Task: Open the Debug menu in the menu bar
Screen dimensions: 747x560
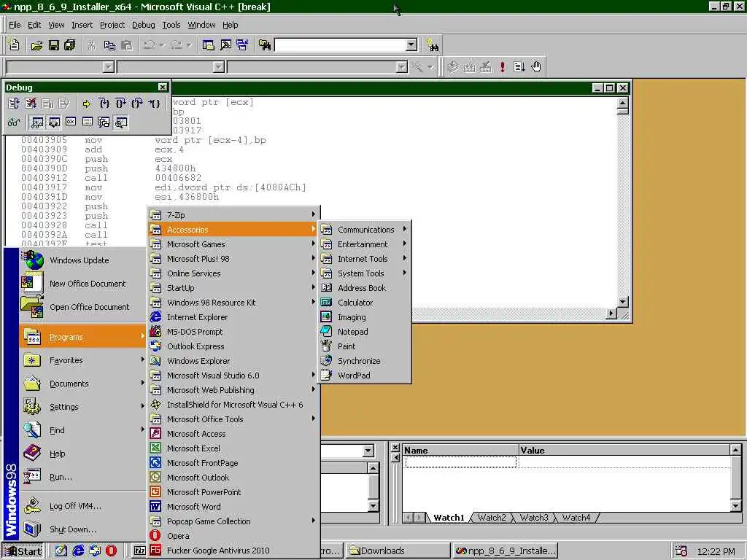Action: click(x=143, y=25)
